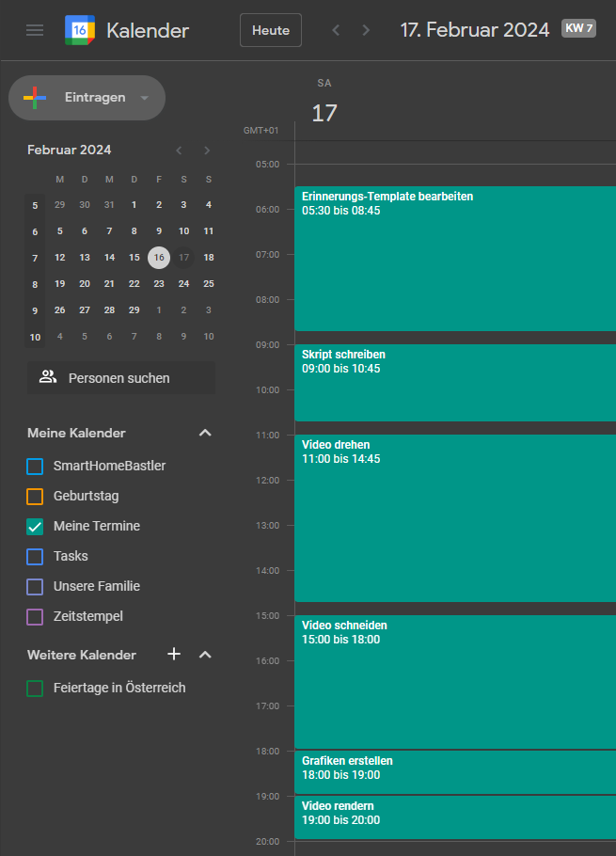Collapse the Weitere Kalender section
Viewport: 616px width, 856px height.
205,655
